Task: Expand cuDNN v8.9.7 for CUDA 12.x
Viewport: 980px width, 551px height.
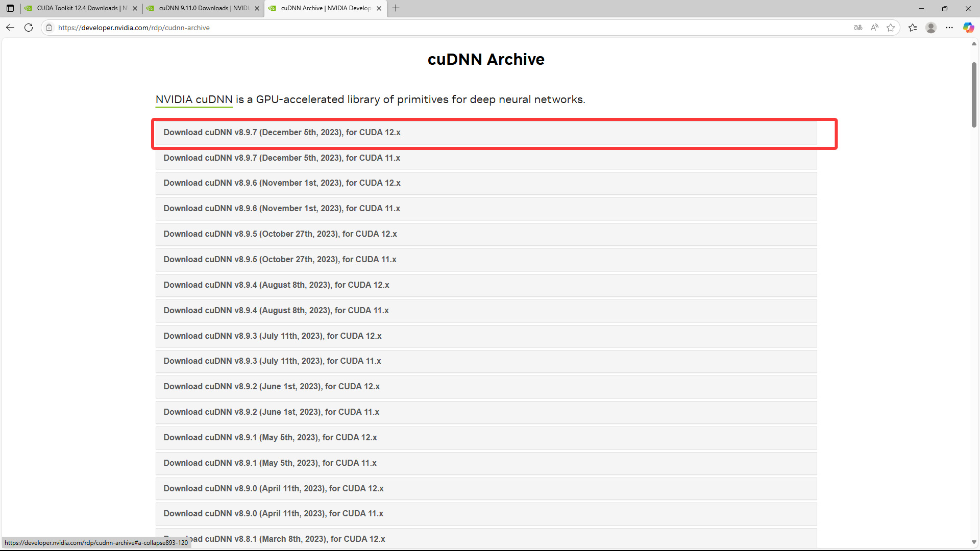Action: point(486,133)
